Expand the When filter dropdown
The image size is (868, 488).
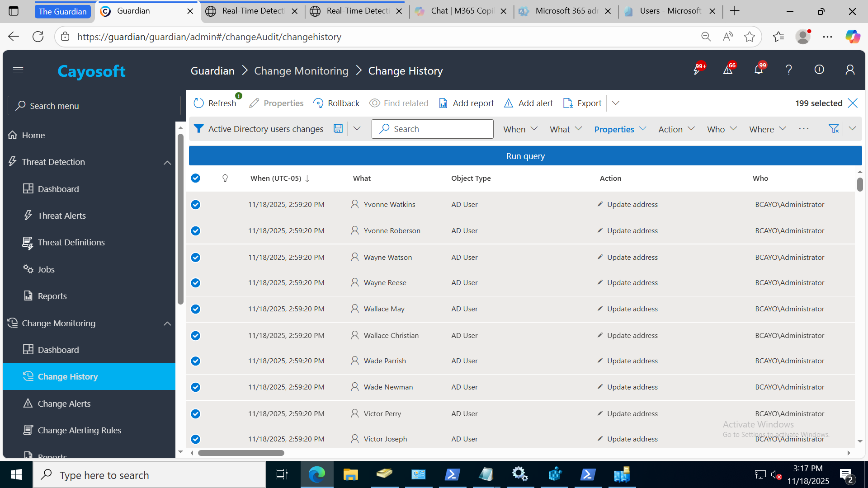click(520, 129)
